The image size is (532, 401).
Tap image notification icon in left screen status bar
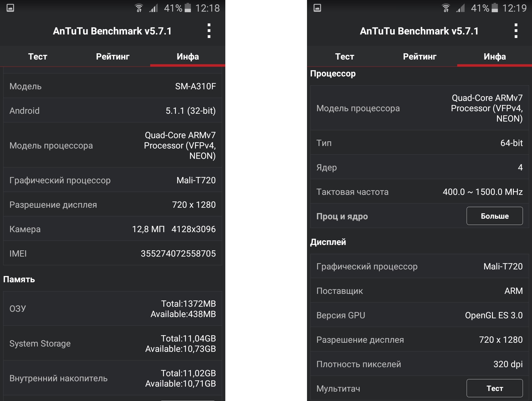(x=10, y=8)
